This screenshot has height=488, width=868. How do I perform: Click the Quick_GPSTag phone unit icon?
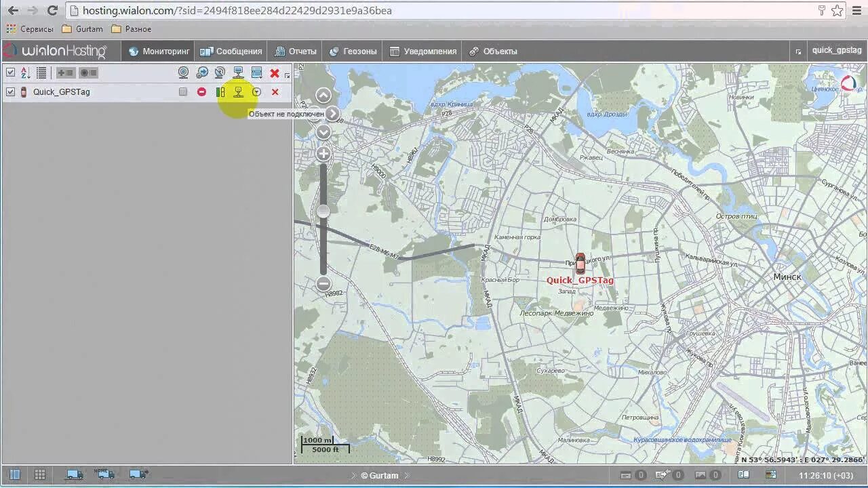click(x=24, y=91)
